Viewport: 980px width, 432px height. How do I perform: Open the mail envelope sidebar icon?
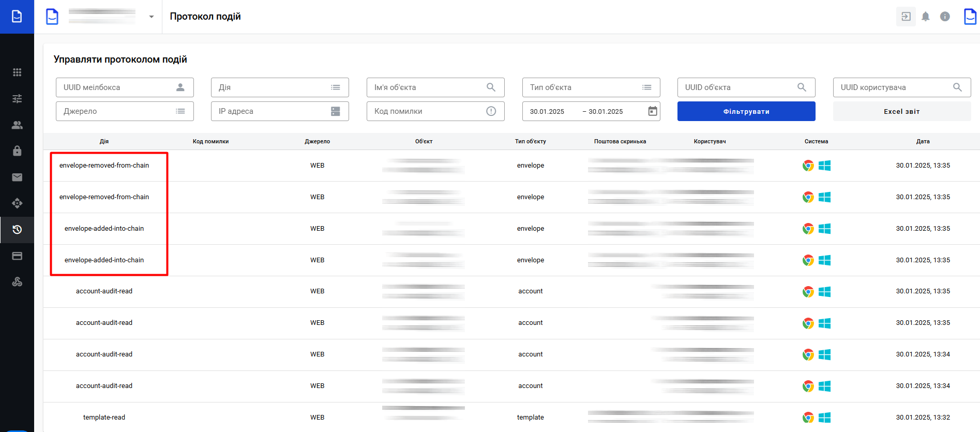[17, 177]
